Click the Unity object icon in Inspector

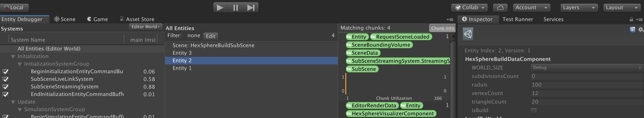click(468, 34)
